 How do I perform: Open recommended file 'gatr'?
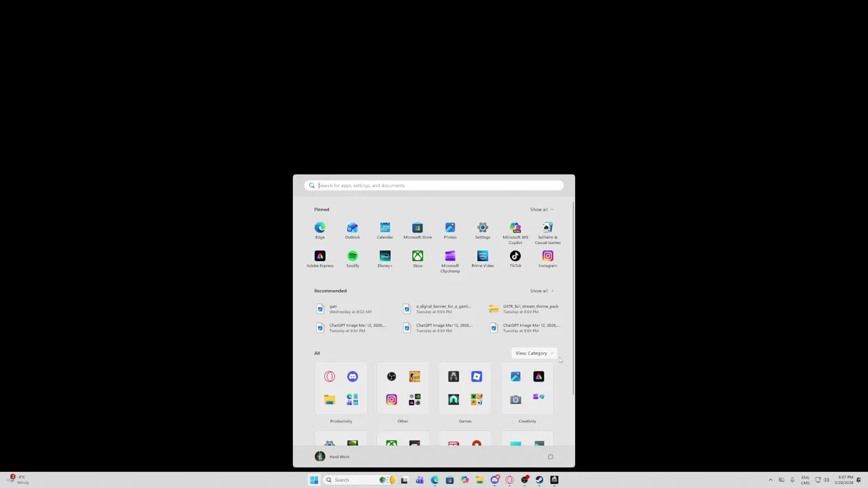coord(351,309)
